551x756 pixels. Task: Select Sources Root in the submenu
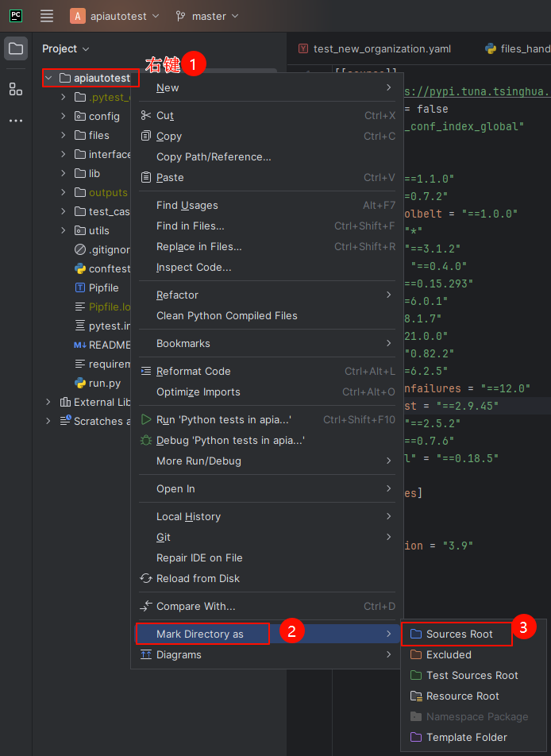(457, 634)
